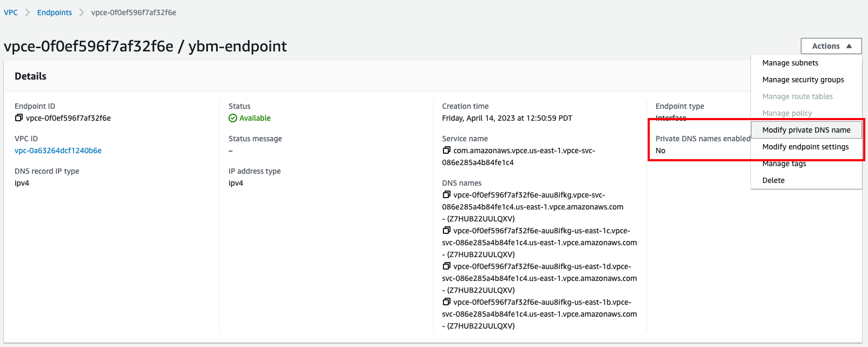Viewport: 868px width, 347px height.
Task: Copy the first DNS name entry
Action: click(446, 195)
